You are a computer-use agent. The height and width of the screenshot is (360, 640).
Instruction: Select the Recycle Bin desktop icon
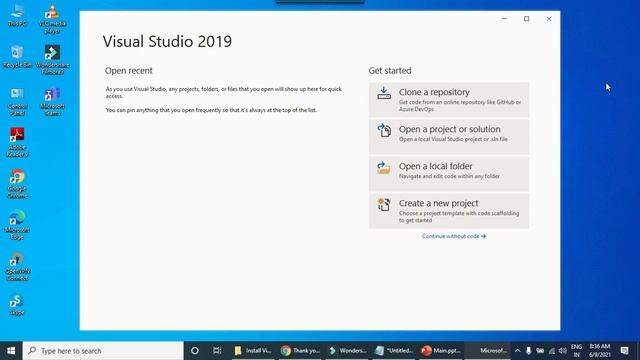(x=17, y=57)
